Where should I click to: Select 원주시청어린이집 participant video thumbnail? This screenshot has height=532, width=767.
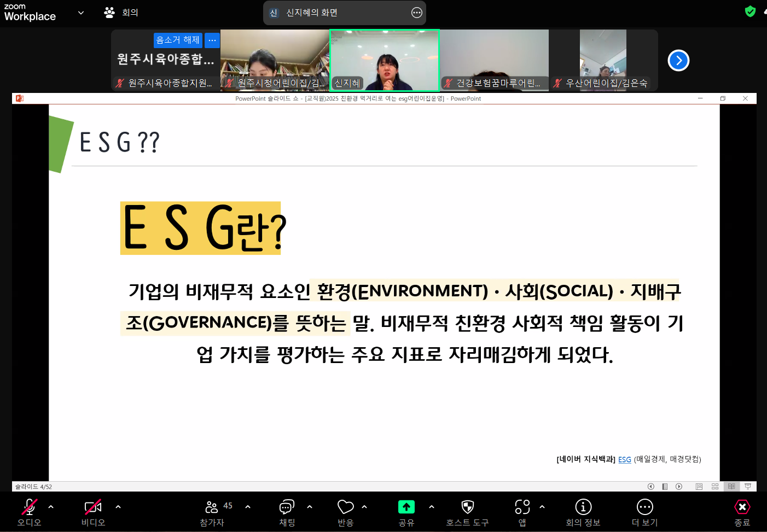pos(275,60)
